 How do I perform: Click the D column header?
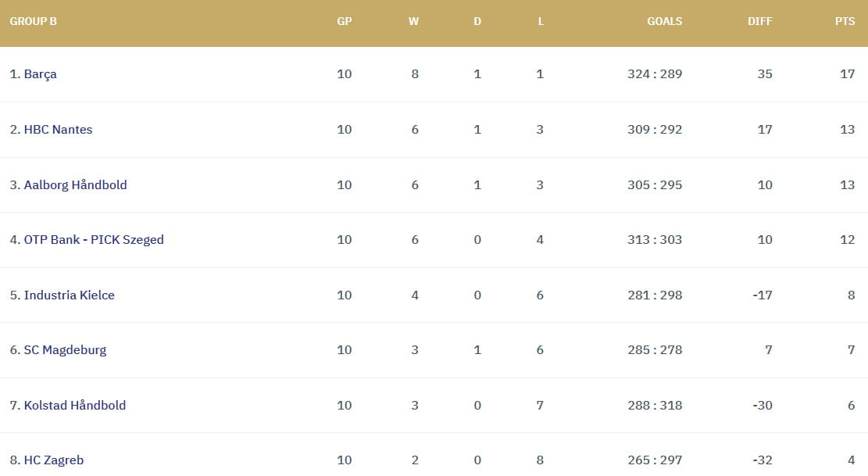coord(477,22)
